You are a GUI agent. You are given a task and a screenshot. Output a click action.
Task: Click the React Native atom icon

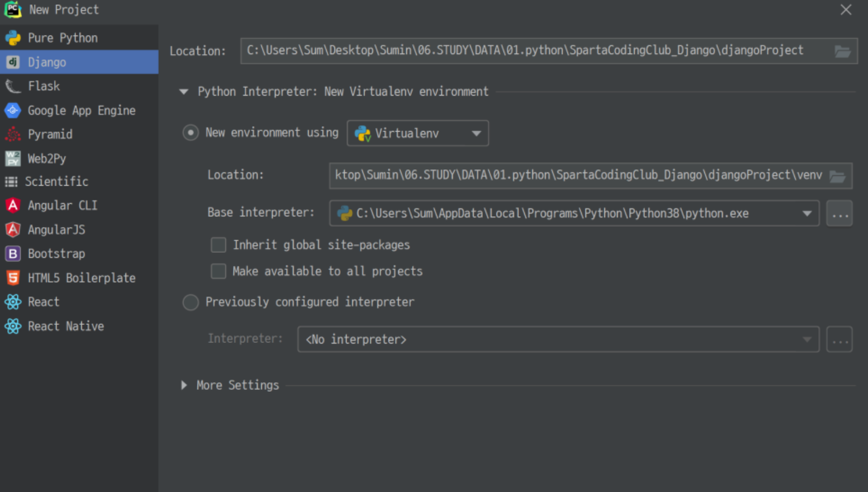click(13, 326)
